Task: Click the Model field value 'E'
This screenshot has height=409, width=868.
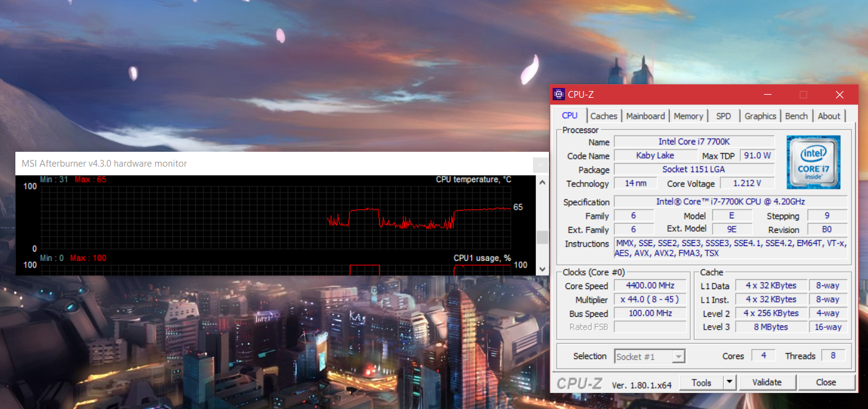Action: click(732, 216)
